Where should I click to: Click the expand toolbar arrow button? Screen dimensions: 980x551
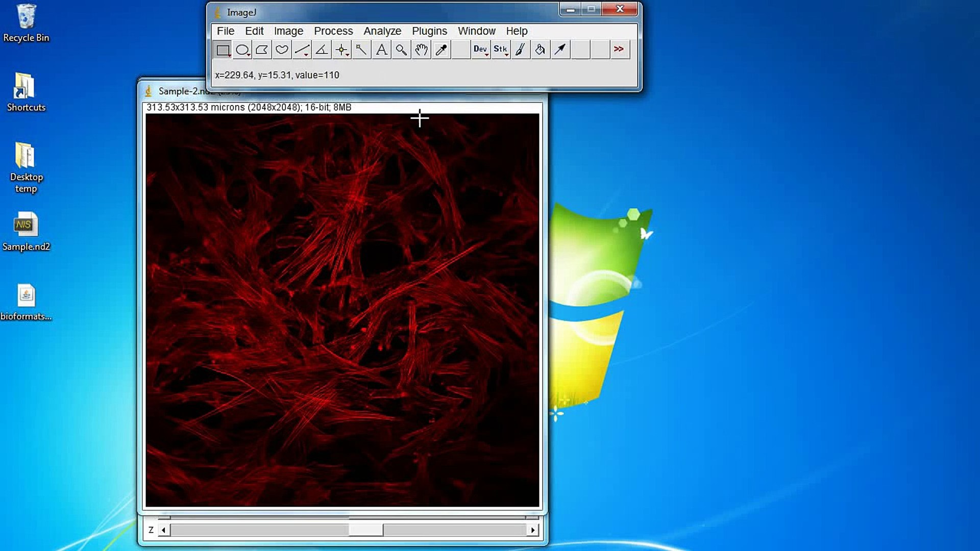coord(619,49)
